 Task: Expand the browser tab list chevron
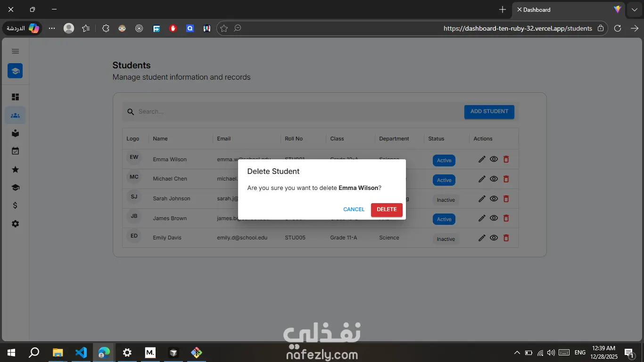tap(635, 9)
